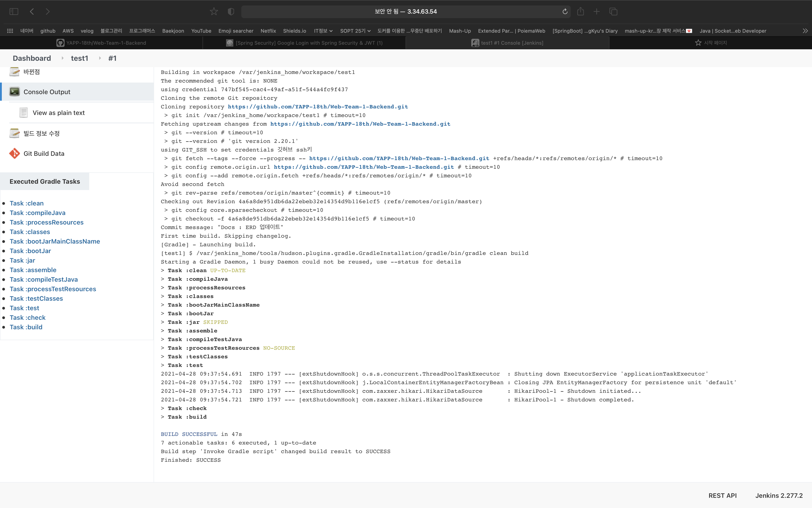
Task: Open REST API footer link
Action: coord(723,496)
